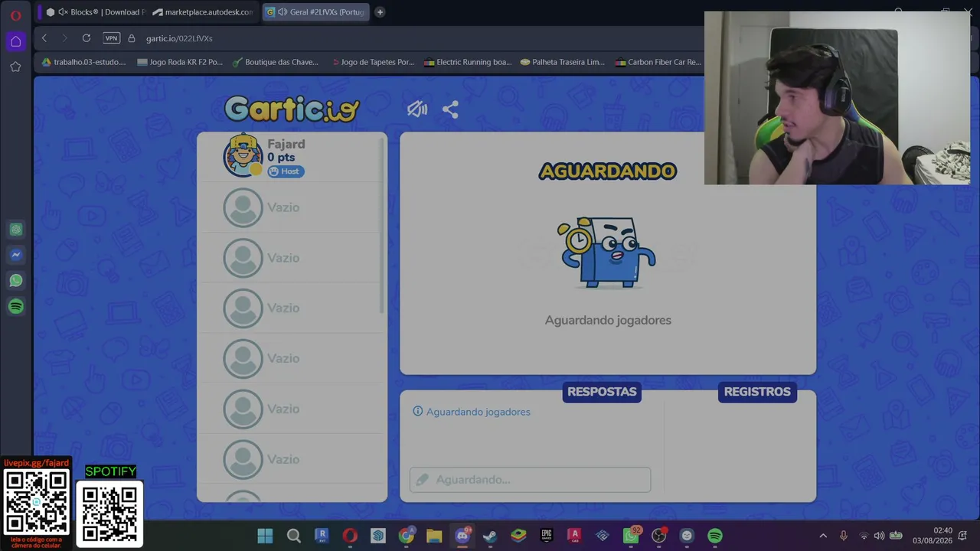980x551 pixels.
Task: Open Jogo de Tapetes bookmark
Action: 373,62
